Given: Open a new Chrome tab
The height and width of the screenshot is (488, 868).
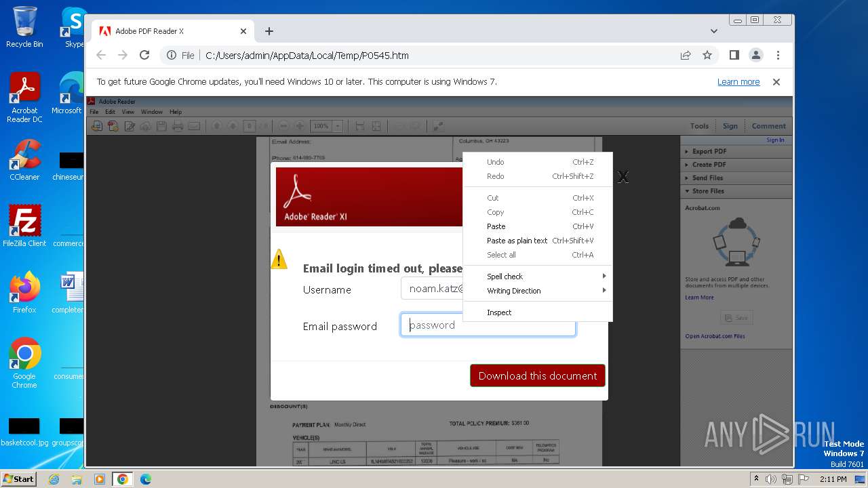Looking at the screenshot, I should click(x=269, y=31).
